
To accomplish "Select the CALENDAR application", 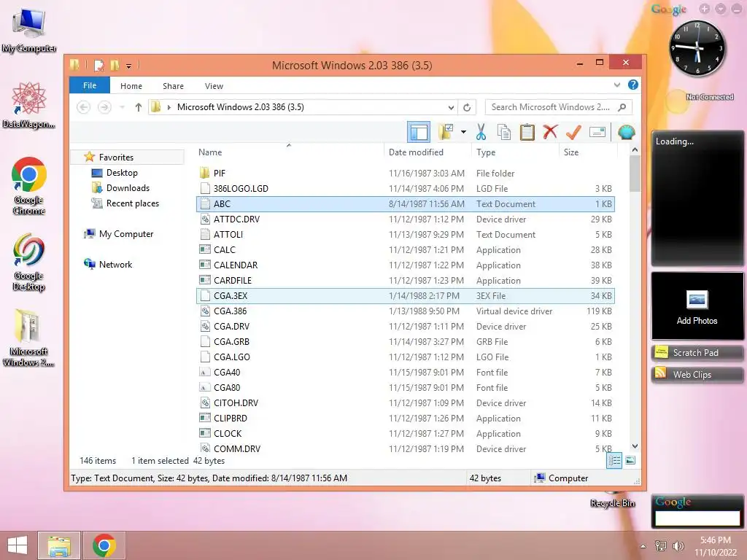I will point(405,265).
